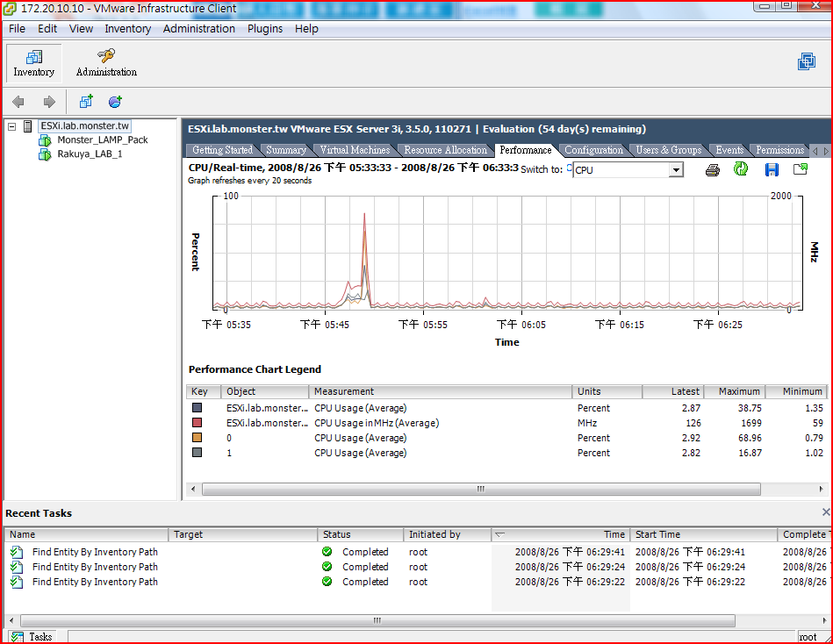Viewport: 833px width, 644px height.
Task: Select Monster_LAMP_Pack in inventory tree
Action: [x=103, y=140]
